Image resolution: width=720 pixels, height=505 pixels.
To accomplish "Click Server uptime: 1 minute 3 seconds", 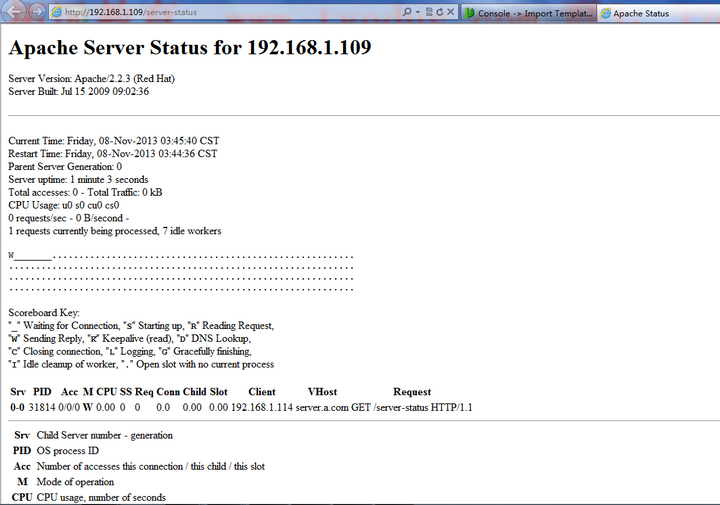I will 78,180.
